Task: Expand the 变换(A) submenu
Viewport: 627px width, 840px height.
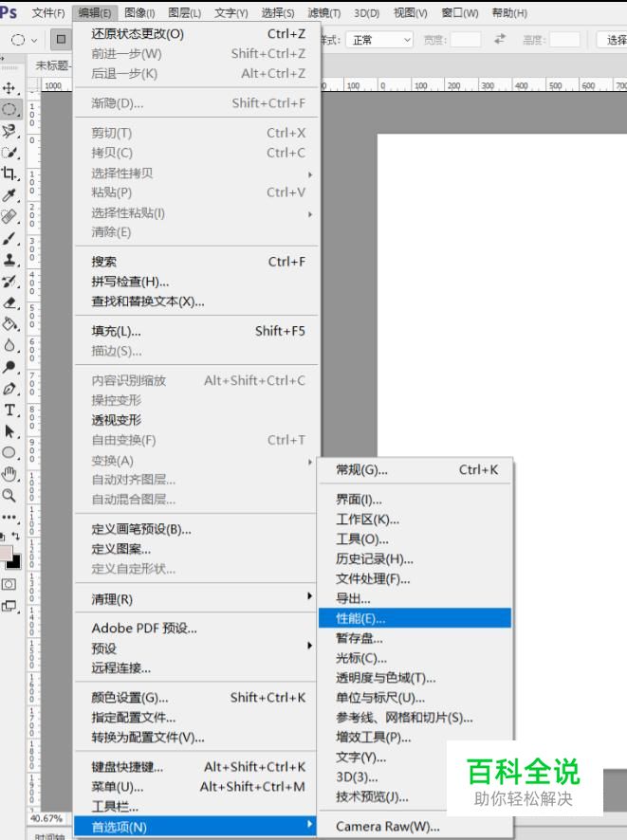Action: [x=196, y=461]
